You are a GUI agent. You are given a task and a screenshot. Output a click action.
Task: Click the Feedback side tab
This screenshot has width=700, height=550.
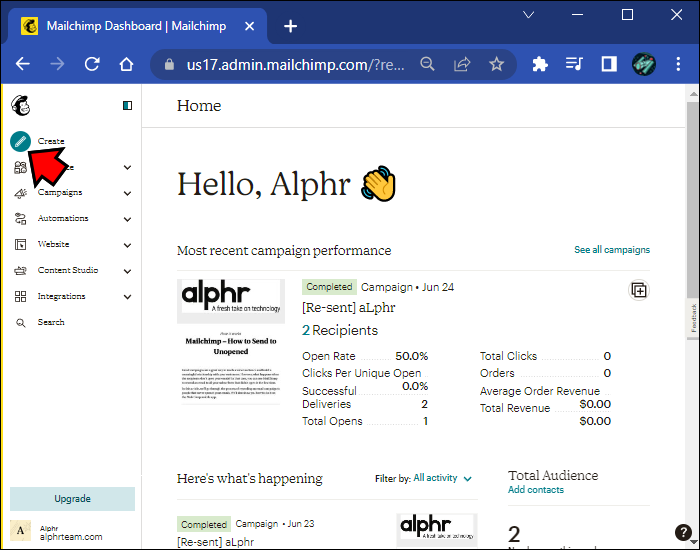pos(693,318)
